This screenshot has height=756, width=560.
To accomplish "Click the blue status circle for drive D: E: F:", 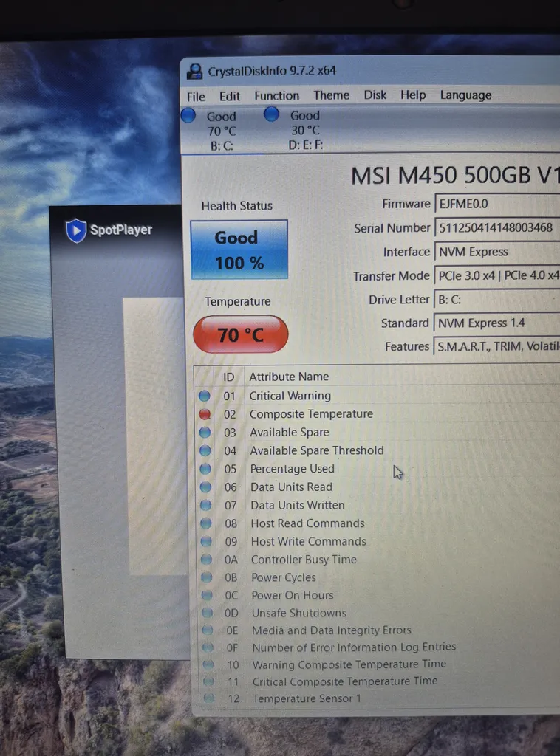I will 272,114.
